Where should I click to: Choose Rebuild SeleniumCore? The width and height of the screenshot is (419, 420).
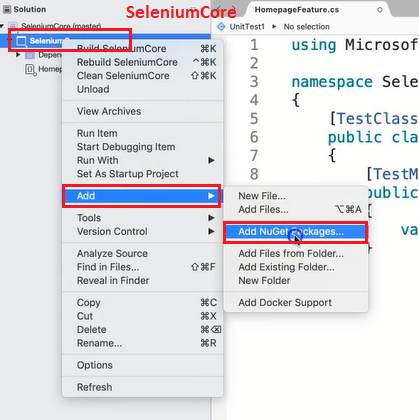(x=142, y=62)
